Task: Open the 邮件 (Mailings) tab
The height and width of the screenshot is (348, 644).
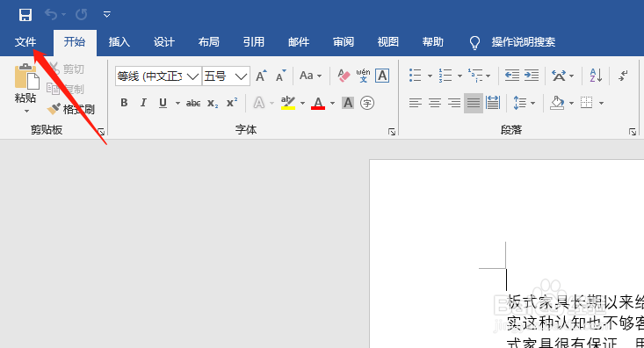Action: click(x=299, y=42)
